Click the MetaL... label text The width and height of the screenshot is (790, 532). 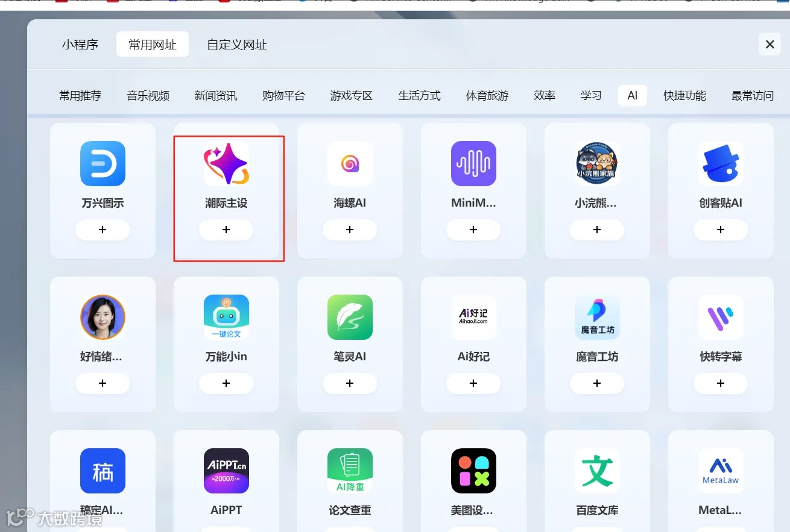(x=721, y=510)
